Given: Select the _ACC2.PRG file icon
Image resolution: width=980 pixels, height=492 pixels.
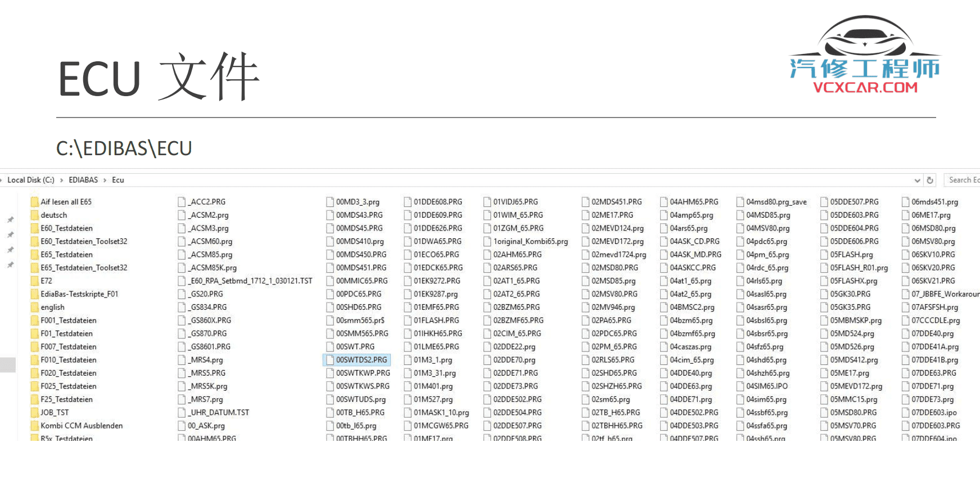Looking at the screenshot, I should (182, 202).
